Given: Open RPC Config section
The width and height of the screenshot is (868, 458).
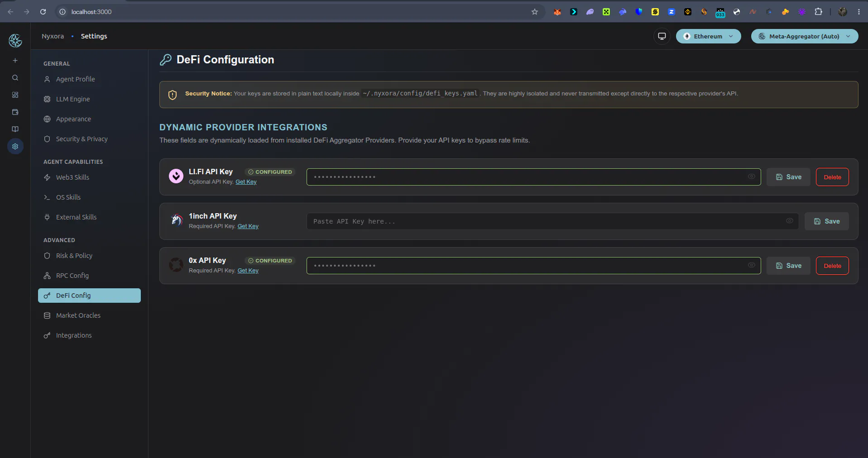Looking at the screenshot, I should pyautogui.click(x=89, y=276).
